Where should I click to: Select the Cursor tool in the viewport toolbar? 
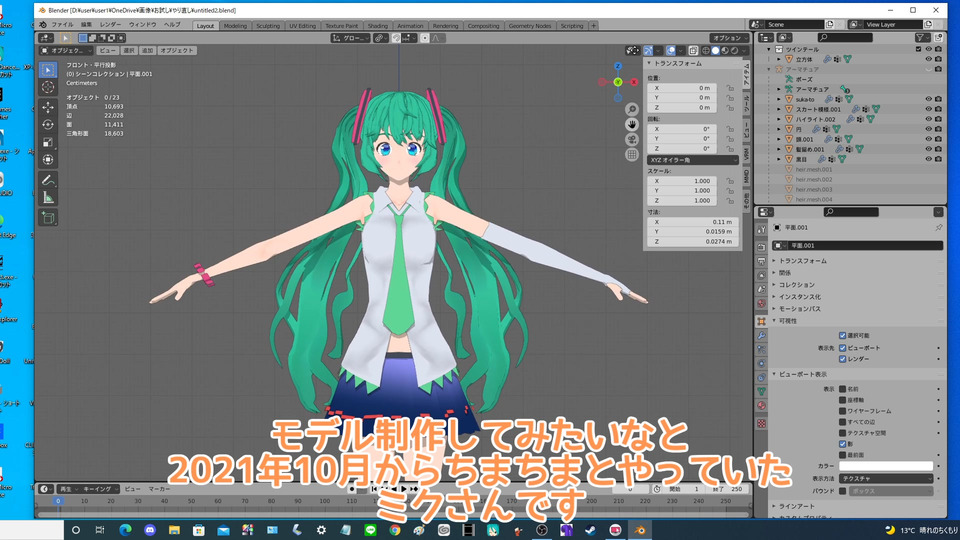click(x=48, y=87)
